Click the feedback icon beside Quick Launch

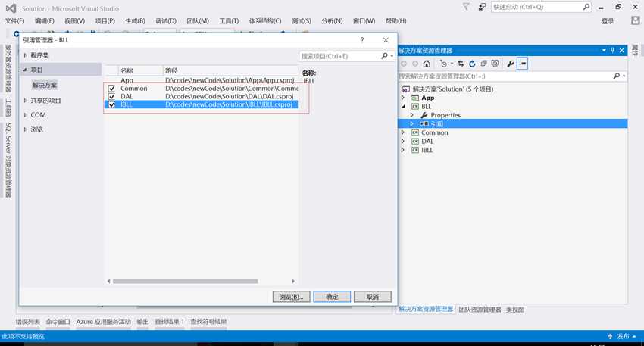[x=482, y=7]
